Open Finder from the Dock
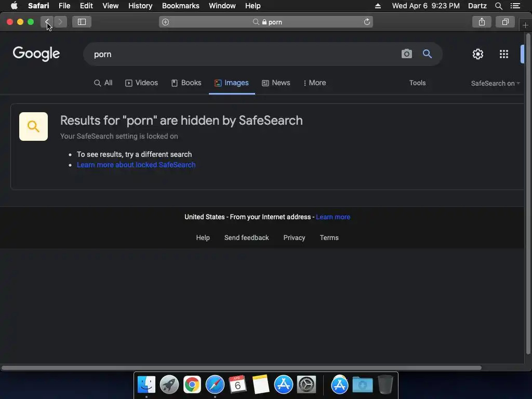 coord(146,385)
